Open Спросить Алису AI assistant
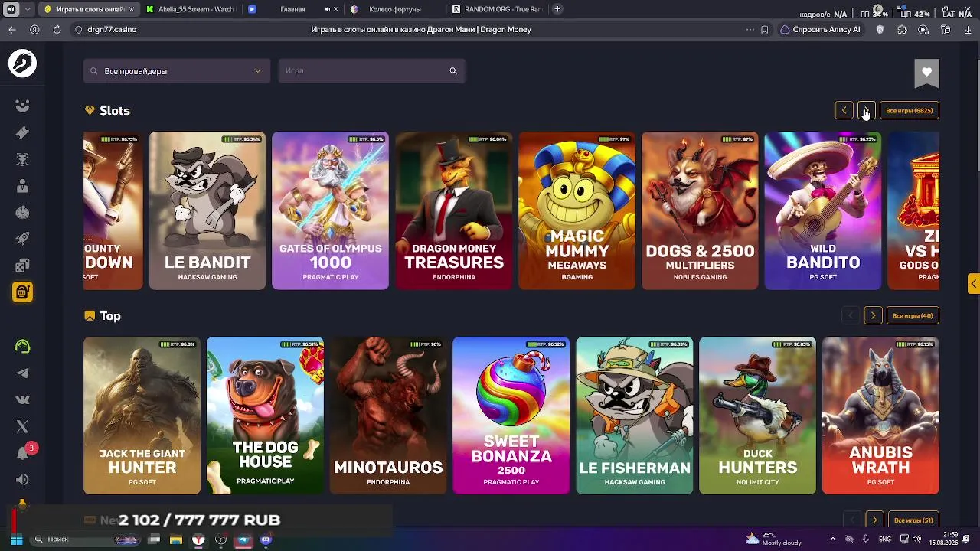The height and width of the screenshot is (551, 980). coord(820,30)
